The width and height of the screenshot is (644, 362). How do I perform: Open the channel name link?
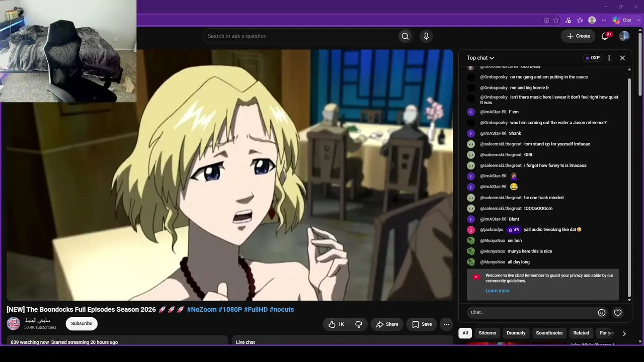pos(37,320)
